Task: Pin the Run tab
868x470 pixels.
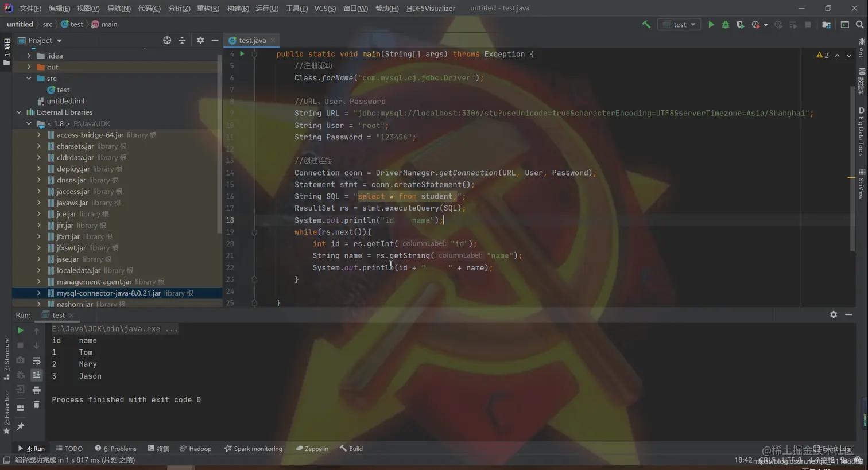Action: pyautogui.click(x=20, y=426)
